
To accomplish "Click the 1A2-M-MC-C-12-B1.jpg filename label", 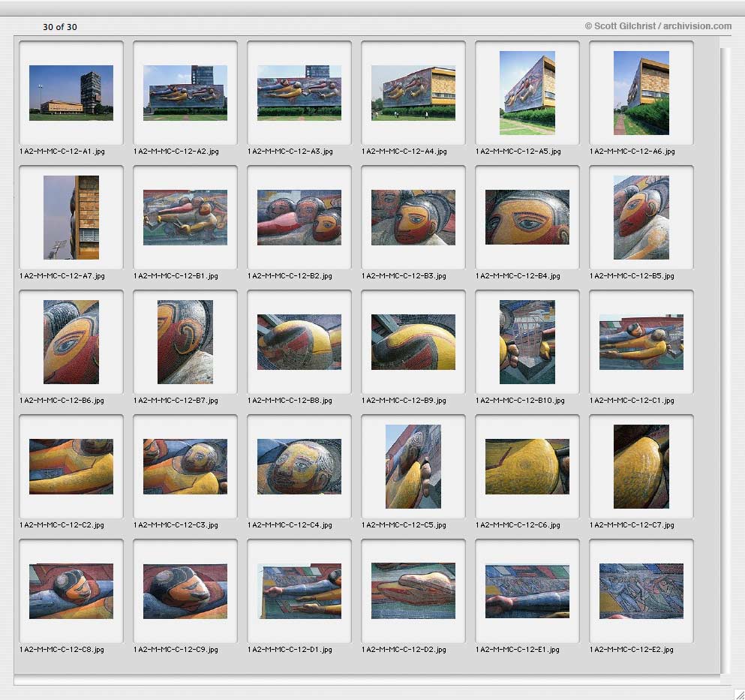I will [x=176, y=276].
